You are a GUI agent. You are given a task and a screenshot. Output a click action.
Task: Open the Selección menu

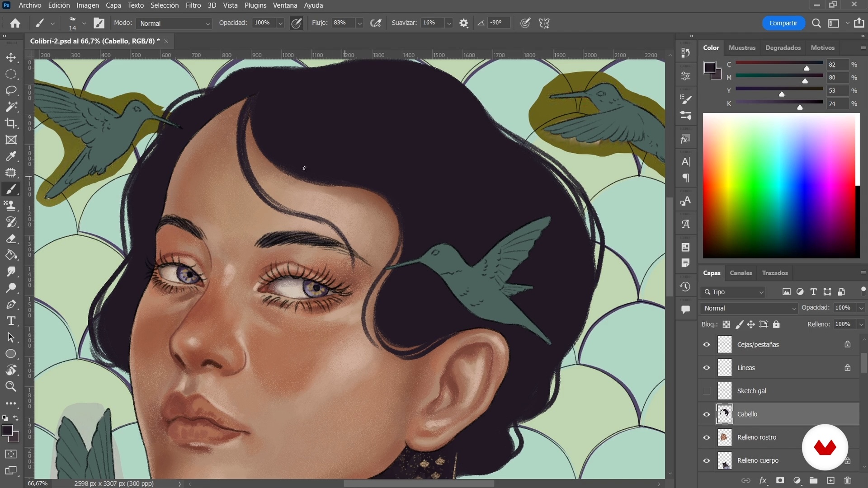(x=165, y=5)
